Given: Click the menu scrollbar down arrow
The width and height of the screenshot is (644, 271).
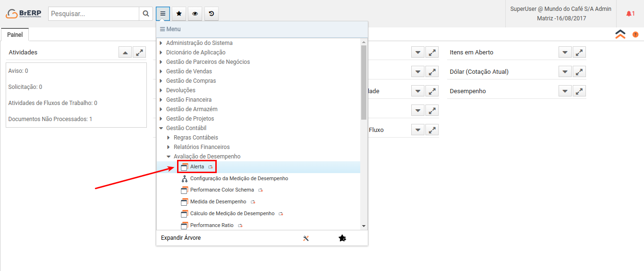Looking at the screenshot, I should click(x=364, y=226).
